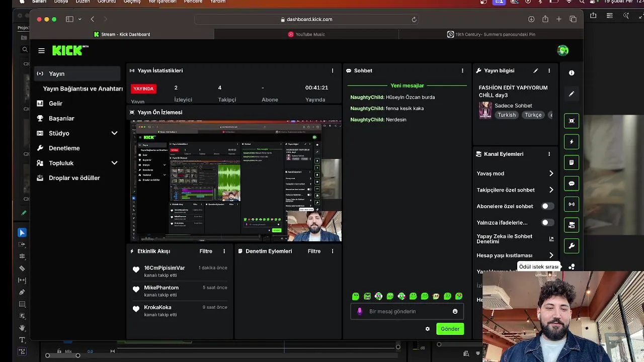Open the Sohbet panel three-dot menu

tap(462, 71)
